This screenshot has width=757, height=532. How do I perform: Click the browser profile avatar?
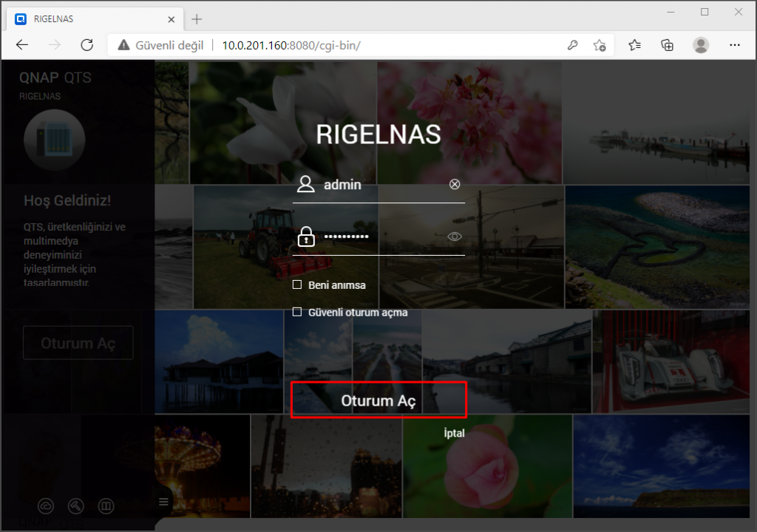point(701,45)
